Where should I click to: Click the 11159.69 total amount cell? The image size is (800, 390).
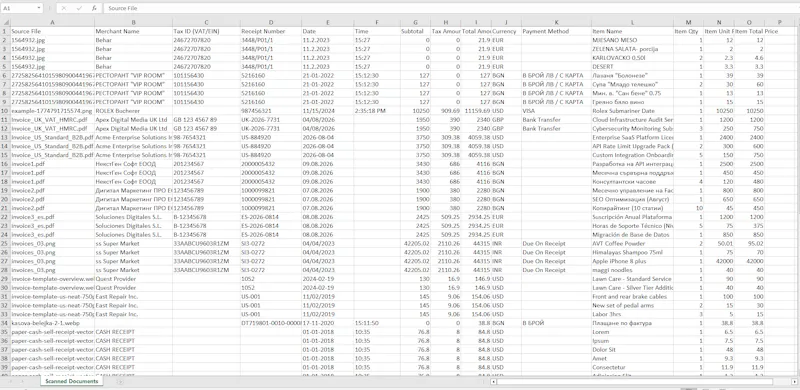tap(476, 111)
